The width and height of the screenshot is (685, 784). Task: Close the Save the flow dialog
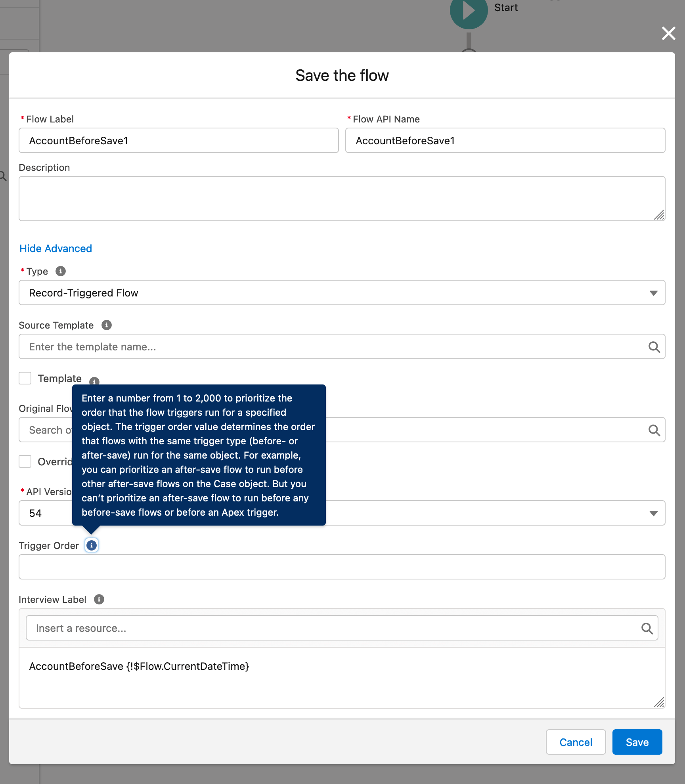coord(668,33)
